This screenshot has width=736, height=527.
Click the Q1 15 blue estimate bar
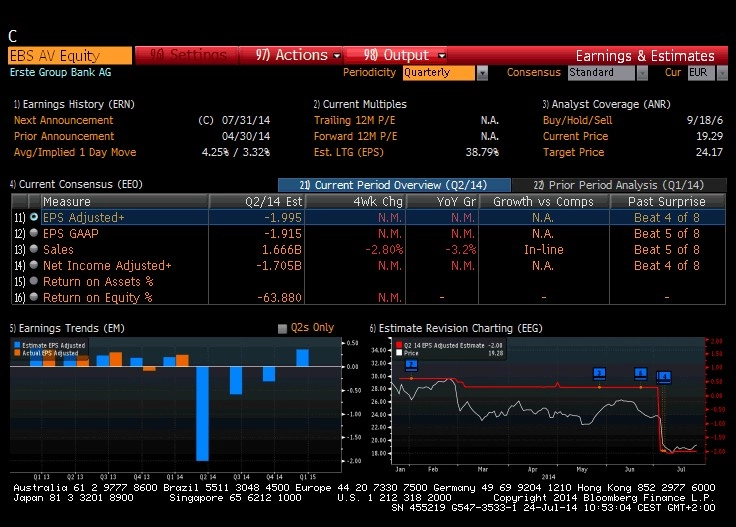[302, 358]
